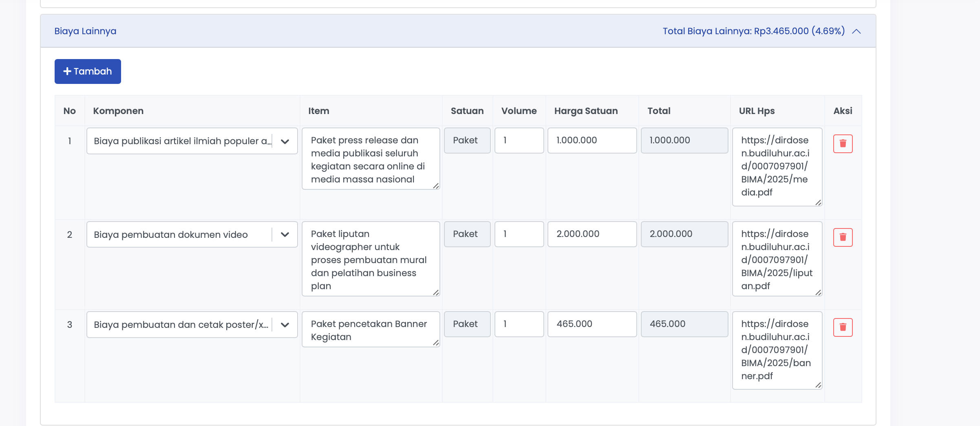Expand Komponen dropdown for cetak poster row

pos(285,325)
